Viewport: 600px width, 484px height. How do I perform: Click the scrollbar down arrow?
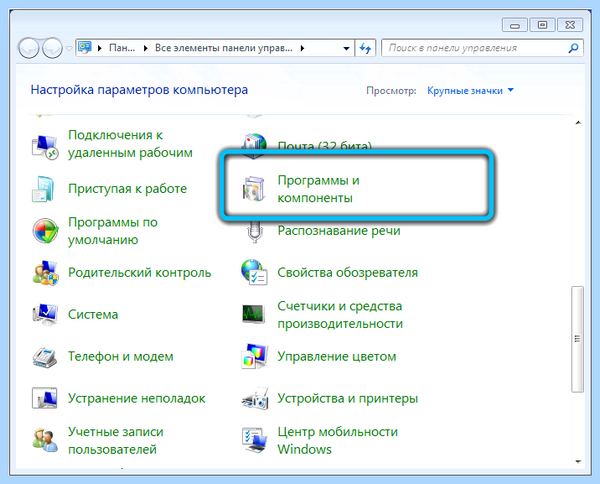[578, 462]
